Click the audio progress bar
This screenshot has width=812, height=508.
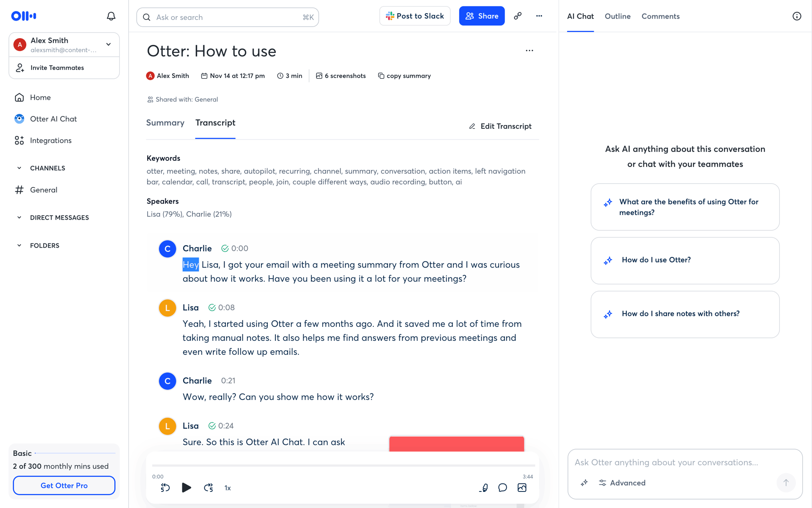click(343, 466)
